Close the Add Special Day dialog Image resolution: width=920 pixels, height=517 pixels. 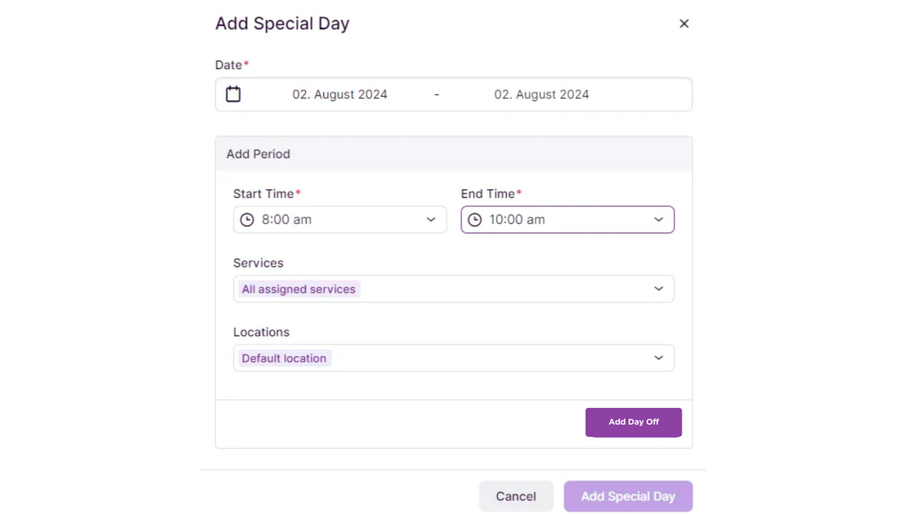(x=684, y=24)
